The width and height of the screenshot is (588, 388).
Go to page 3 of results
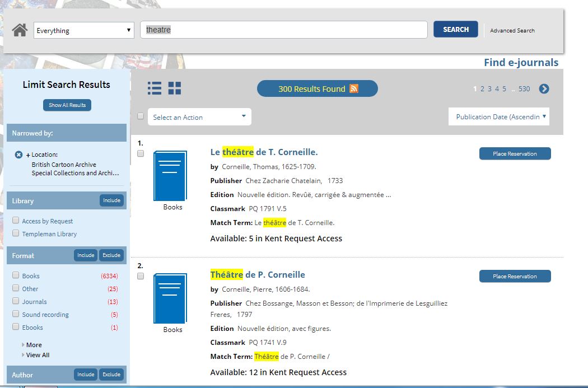(489, 89)
